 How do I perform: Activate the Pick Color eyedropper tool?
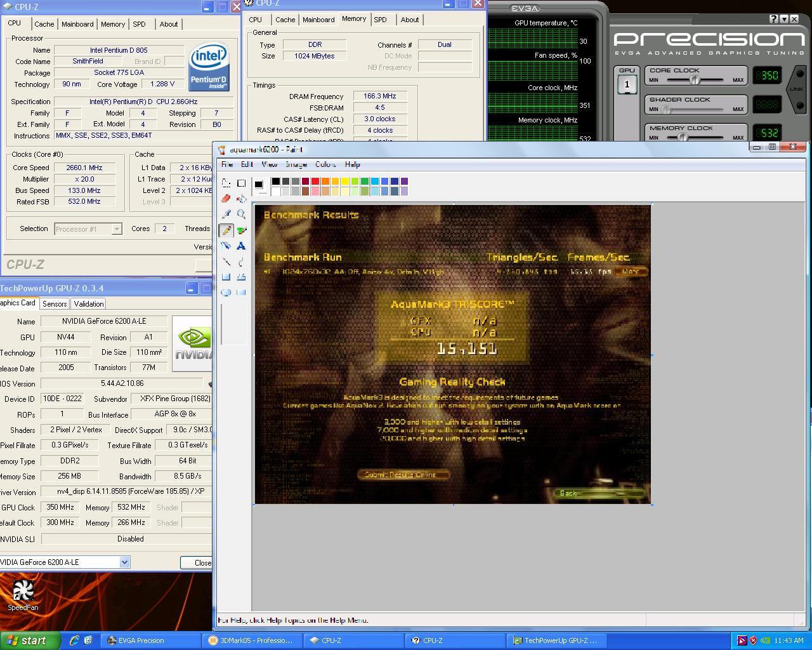226,215
